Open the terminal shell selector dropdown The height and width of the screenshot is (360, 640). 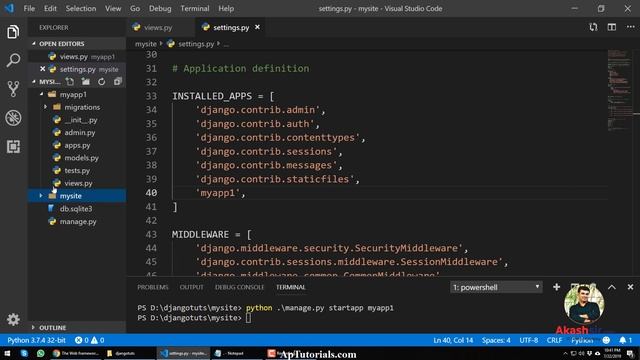click(496, 287)
